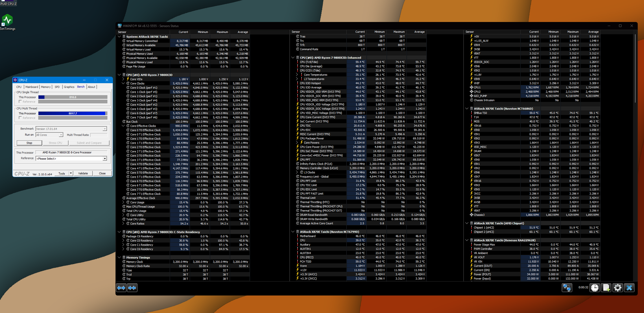Expand the Core Ratios row

click(123, 224)
